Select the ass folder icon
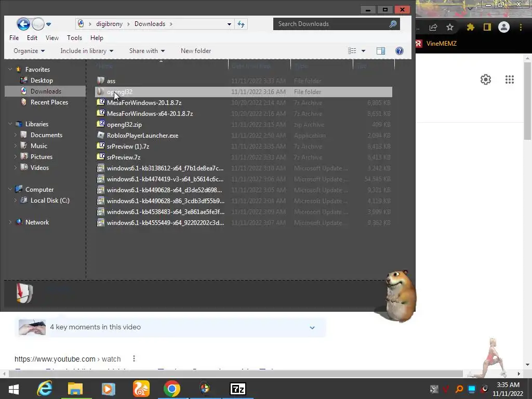The height and width of the screenshot is (399, 532). [x=100, y=81]
